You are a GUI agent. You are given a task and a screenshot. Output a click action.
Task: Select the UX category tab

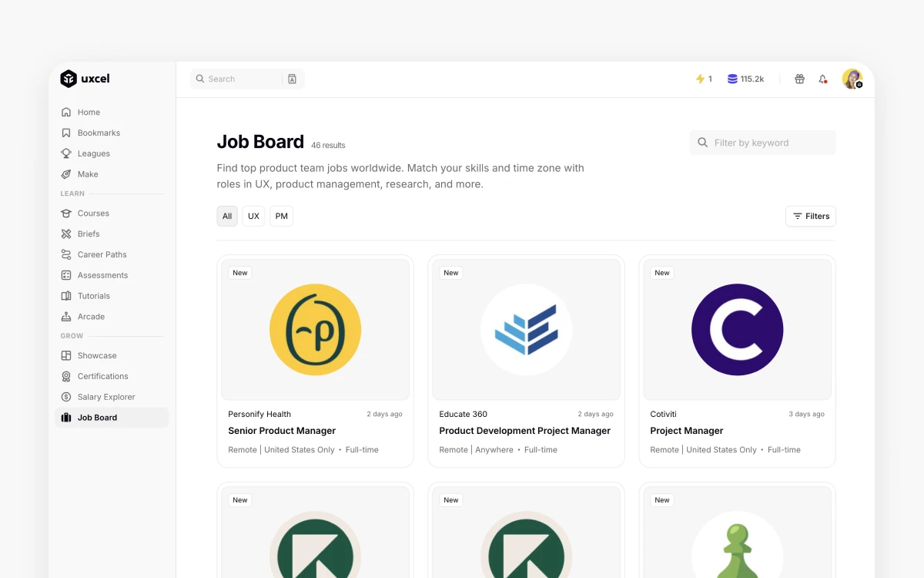click(253, 216)
